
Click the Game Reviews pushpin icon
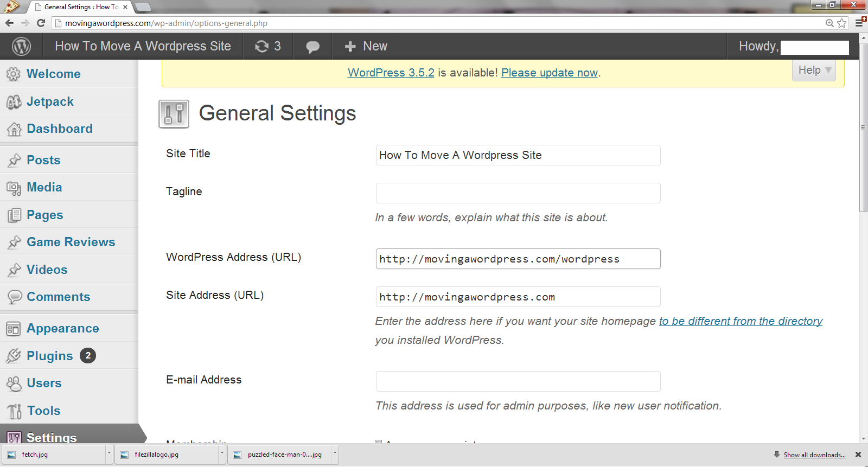pos(14,242)
